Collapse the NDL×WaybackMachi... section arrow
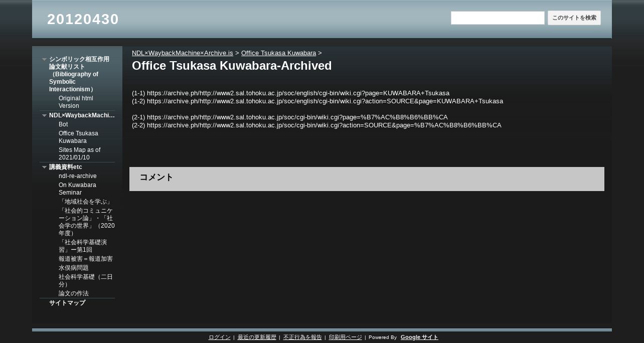 coord(44,115)
